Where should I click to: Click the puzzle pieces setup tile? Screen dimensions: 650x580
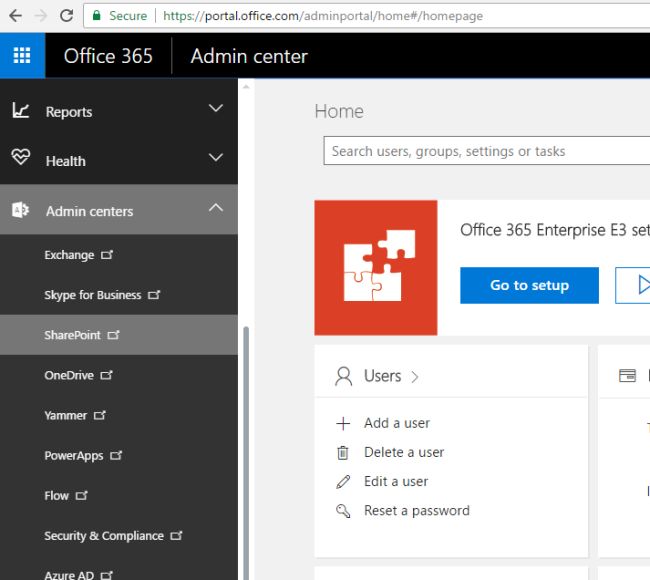tap(376, 267)
